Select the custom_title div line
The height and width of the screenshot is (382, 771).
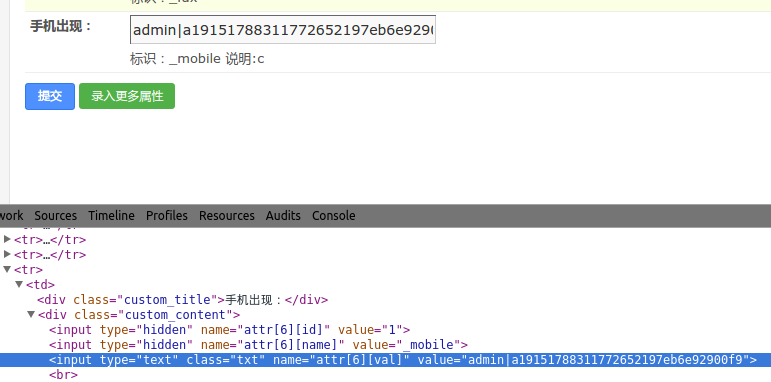point(182,299)
